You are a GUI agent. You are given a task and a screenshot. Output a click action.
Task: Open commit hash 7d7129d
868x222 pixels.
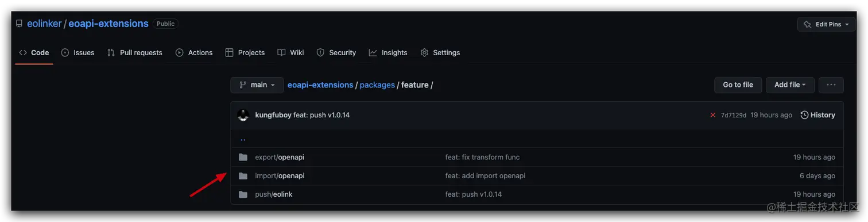tap(734, 115)
